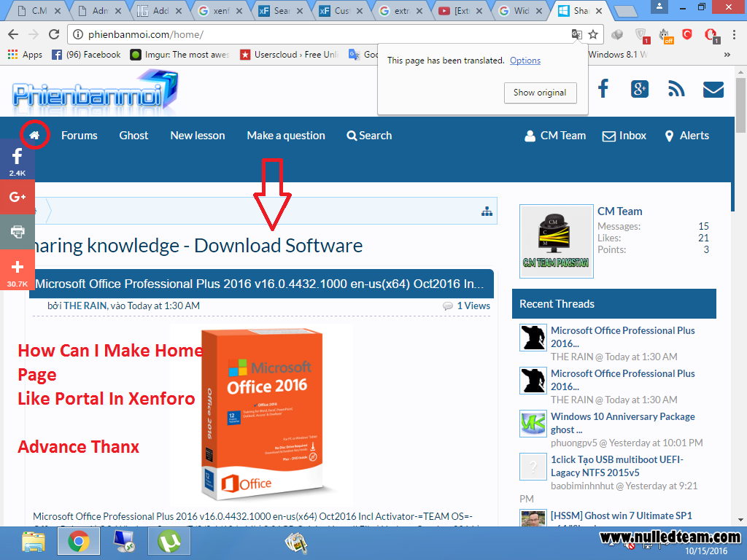
Task: Open the Google+ icon in the site header
Action: (639, 89)
